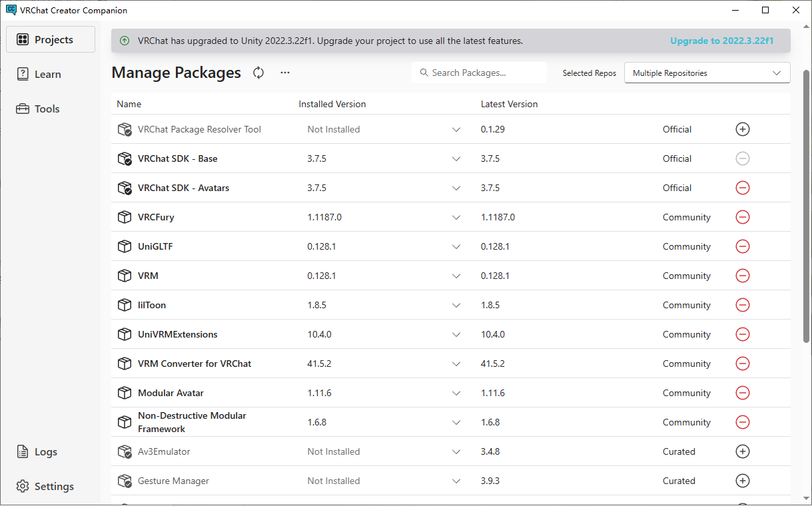Screen dimensions: 812x506
Task: Click the VRCFury package box icon
Action: (125, 217)
